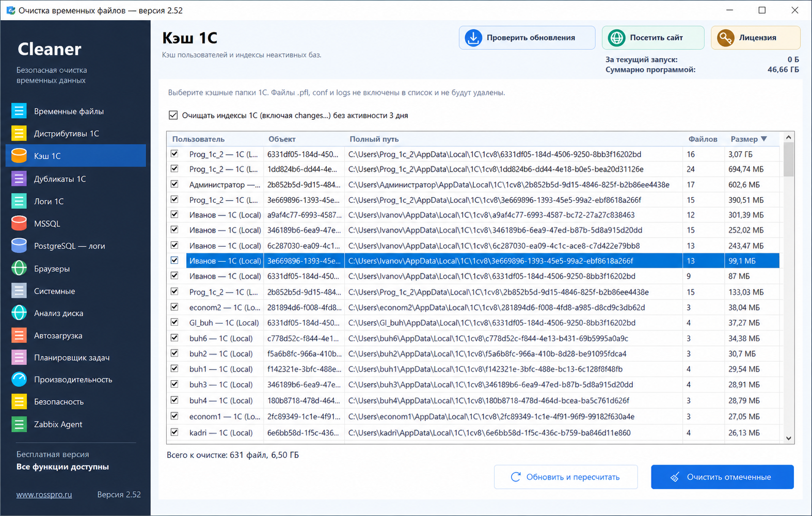
Task: Click Обновить и пересчитать button
Action: (x=566, y=477)
